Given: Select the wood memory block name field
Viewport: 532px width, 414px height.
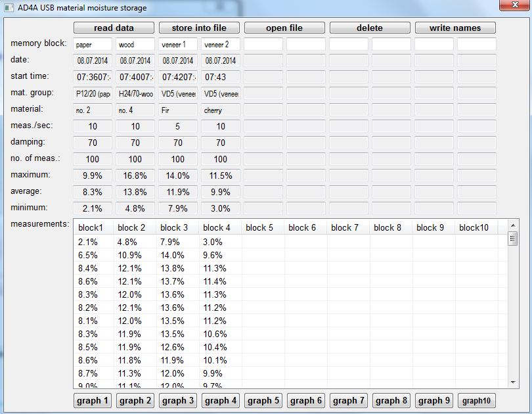Looking at the screenshot, I should pyautogui.click(x=135, y=45).
